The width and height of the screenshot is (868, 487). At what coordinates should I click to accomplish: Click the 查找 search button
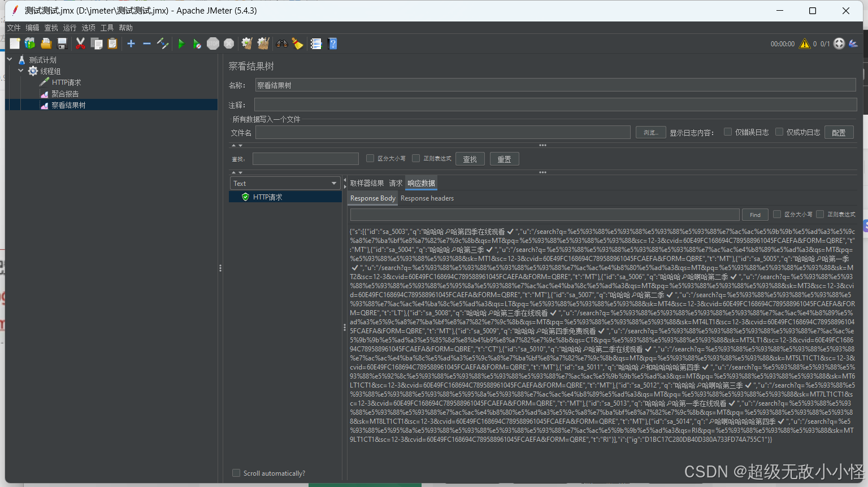(470, 159)
